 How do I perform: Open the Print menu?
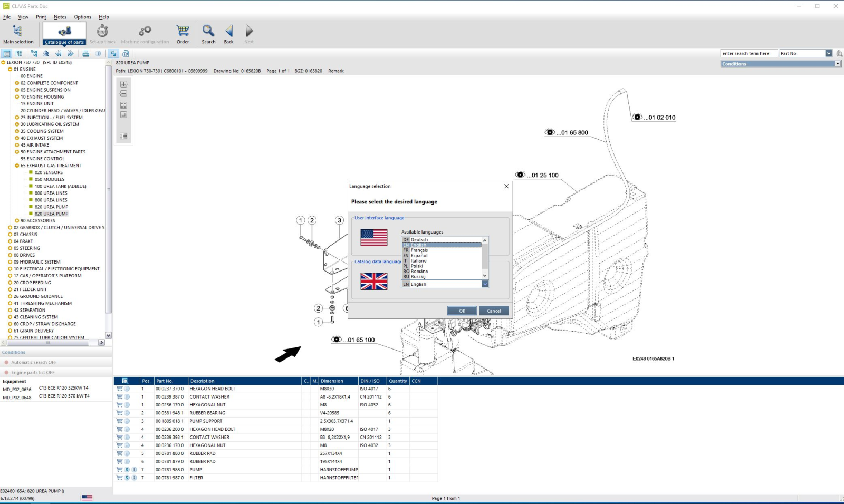pyautogui.click(x=41, y=17)
